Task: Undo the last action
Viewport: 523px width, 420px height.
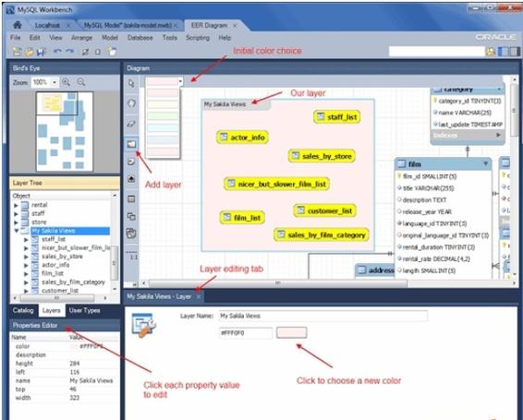Action: click(57, 52)
